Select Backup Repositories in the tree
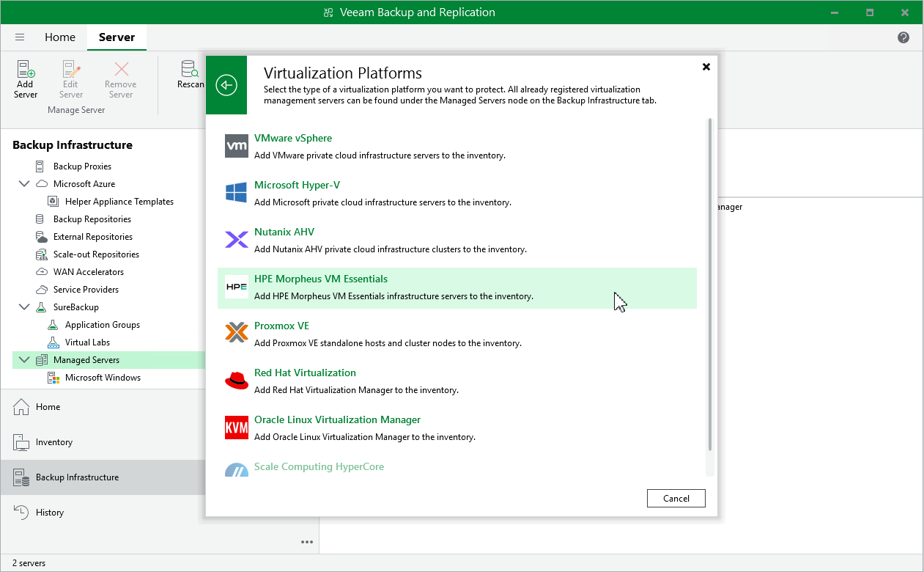 tap(92, 219)
